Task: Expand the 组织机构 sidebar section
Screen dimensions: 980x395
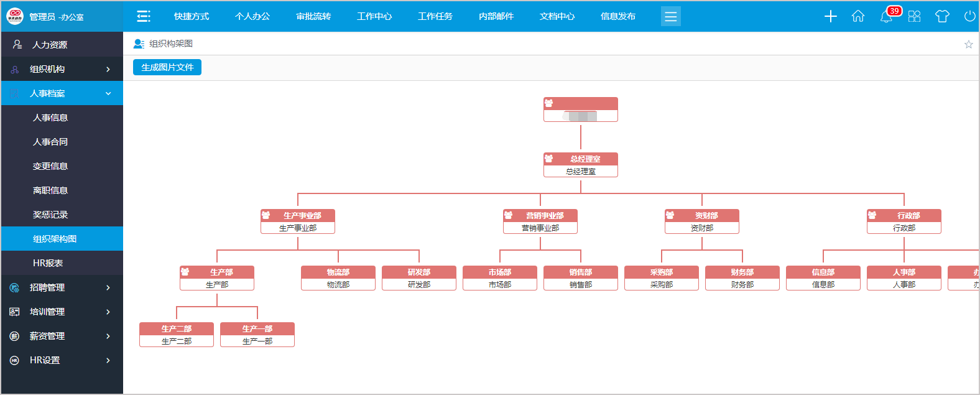Action: 62,69
